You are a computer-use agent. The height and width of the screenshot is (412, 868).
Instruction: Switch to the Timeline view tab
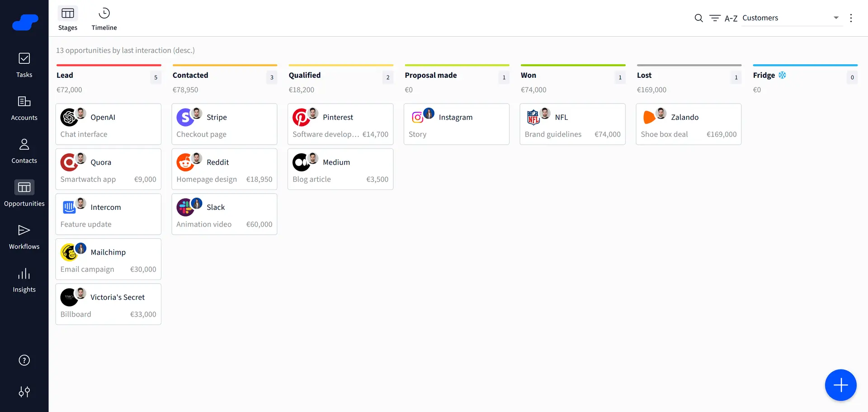tap(104, 19)
